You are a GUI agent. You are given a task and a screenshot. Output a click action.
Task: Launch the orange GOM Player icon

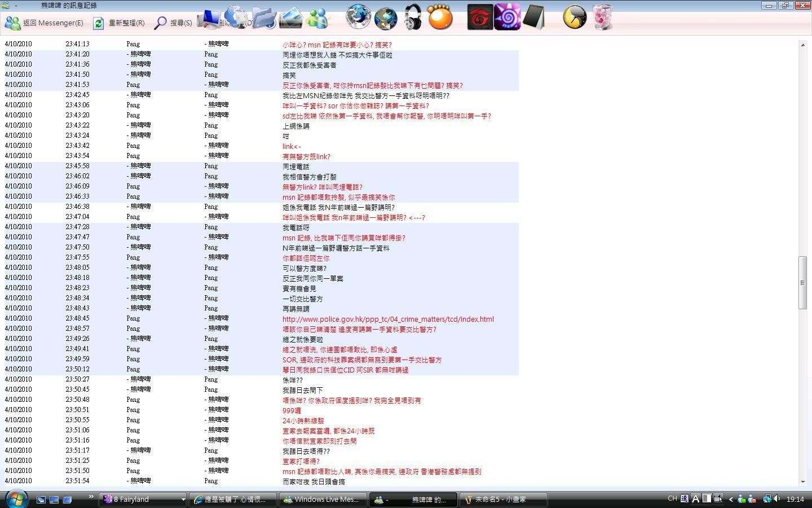[440, 17]
